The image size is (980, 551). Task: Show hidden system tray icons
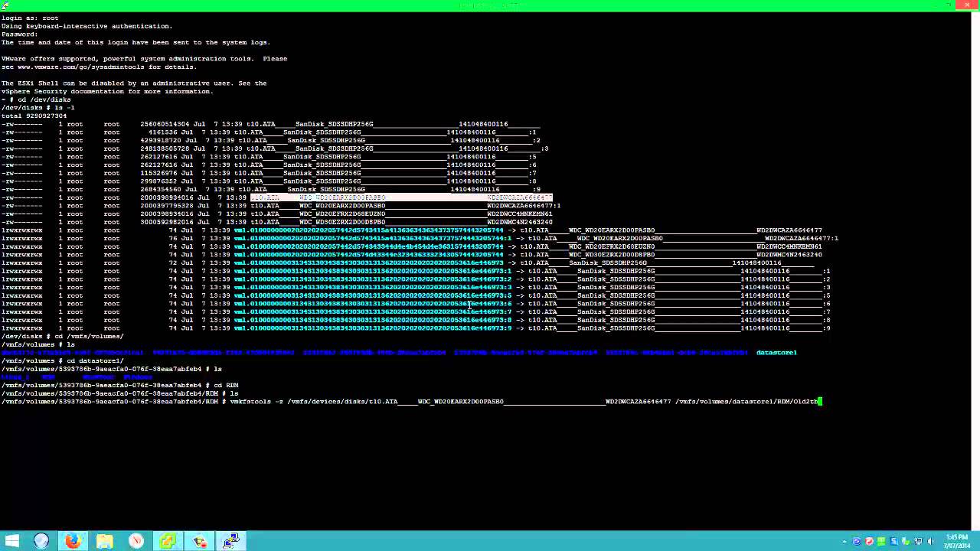(x=844, y=541)
